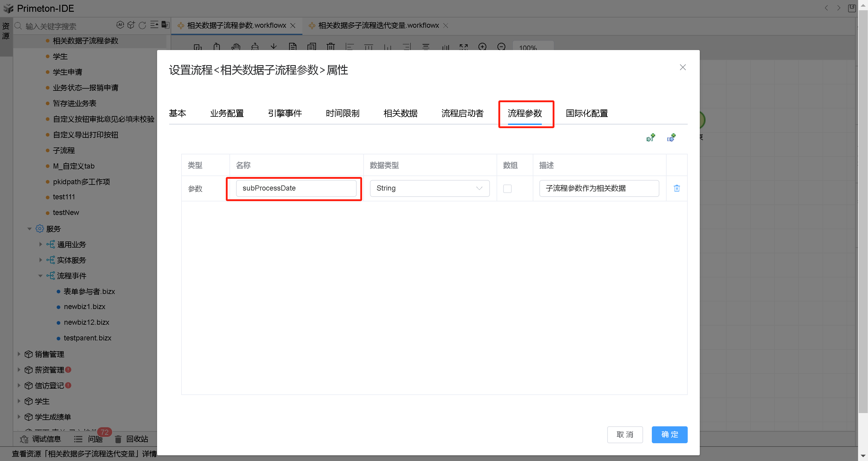Viewport: 868px width, 461px height.
Task: Open the String data type dropdown
Action: (429, 188)
